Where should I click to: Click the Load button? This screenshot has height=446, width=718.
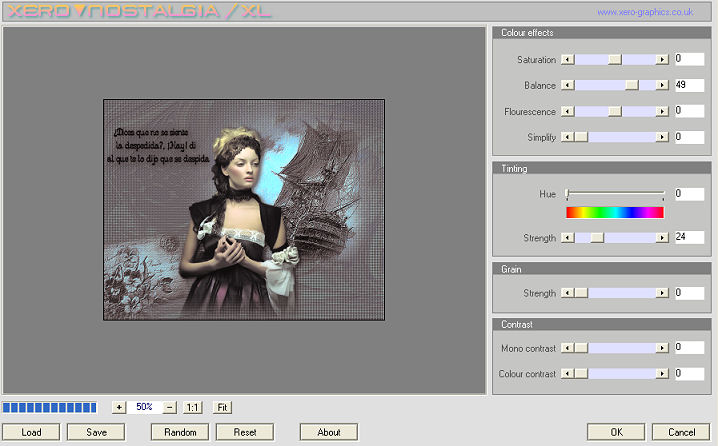pyautogui.click(x=31, y=432)
